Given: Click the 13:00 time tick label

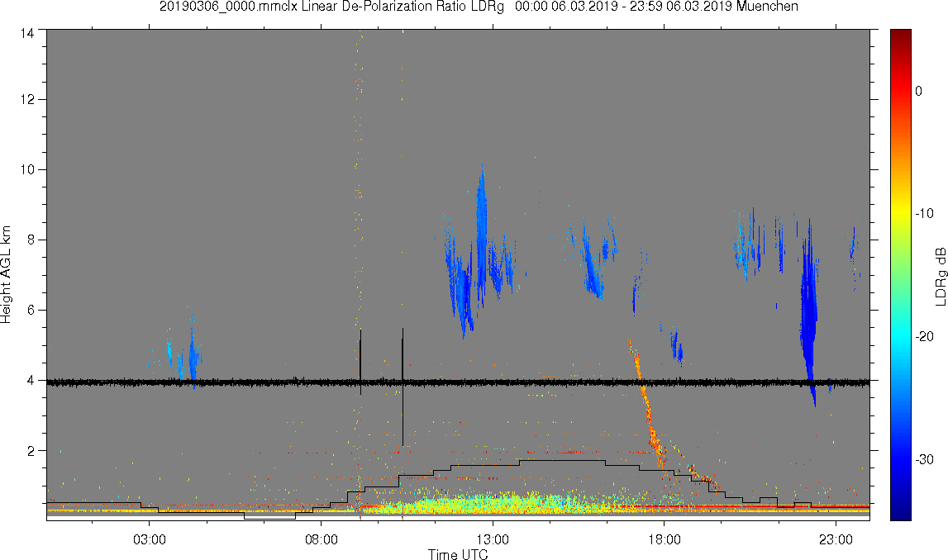Looking at the screenshot, I should [493, 539].
